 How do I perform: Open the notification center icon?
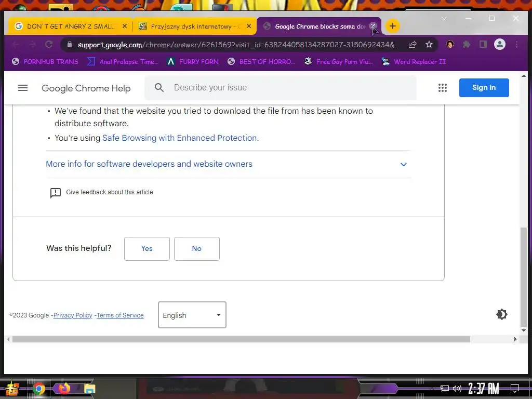click(515, 389)
